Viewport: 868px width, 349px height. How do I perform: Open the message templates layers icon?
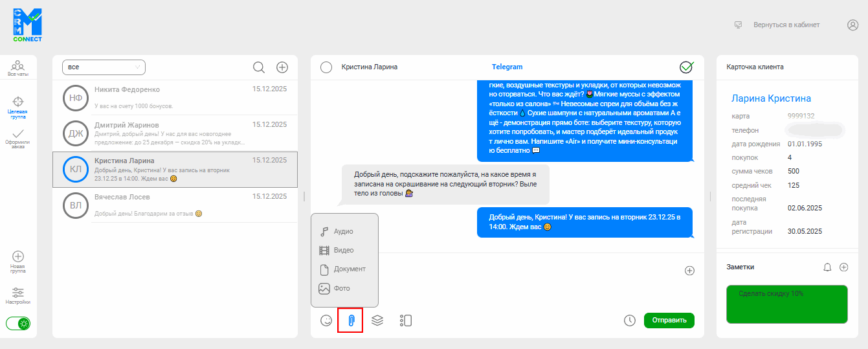coord(377,321)
